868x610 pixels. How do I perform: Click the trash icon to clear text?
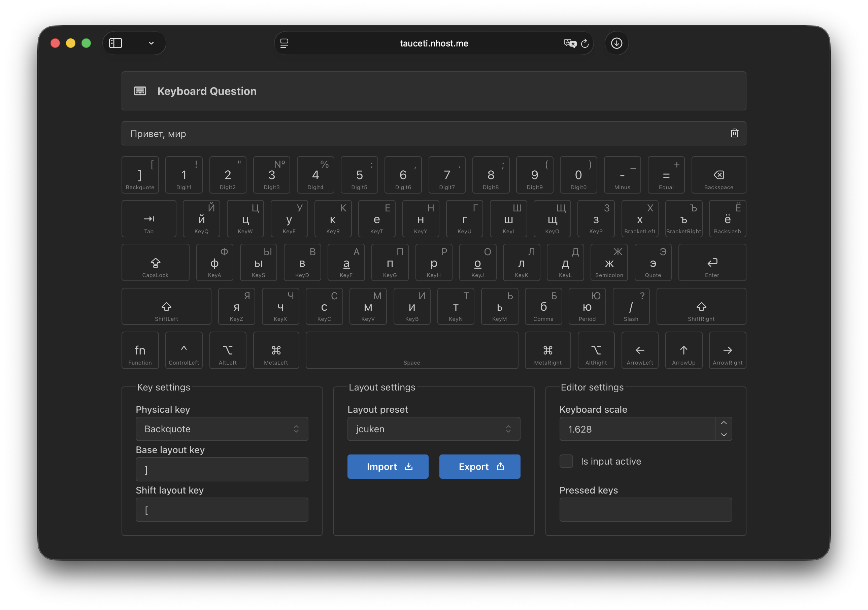[734, 133]
